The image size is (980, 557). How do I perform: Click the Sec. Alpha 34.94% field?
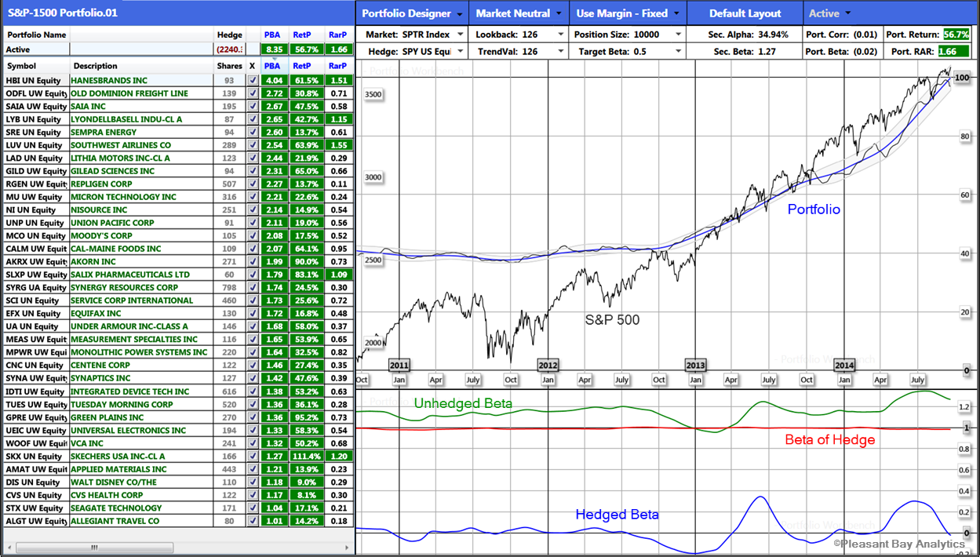tap(744, 35)
